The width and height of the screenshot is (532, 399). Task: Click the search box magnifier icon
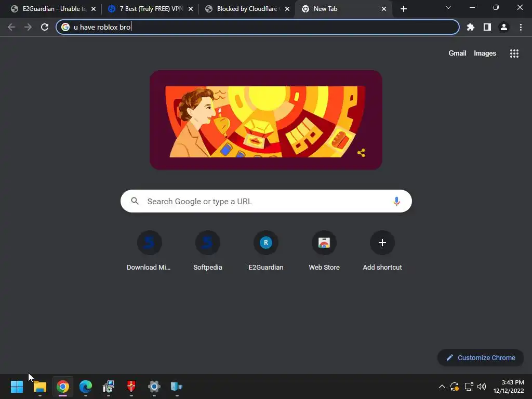135,201
